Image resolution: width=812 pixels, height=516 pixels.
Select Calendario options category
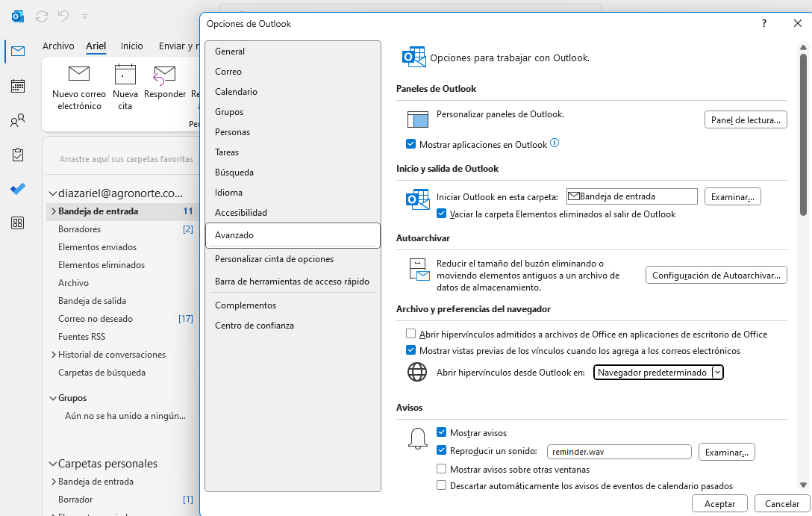click(293, 92)
